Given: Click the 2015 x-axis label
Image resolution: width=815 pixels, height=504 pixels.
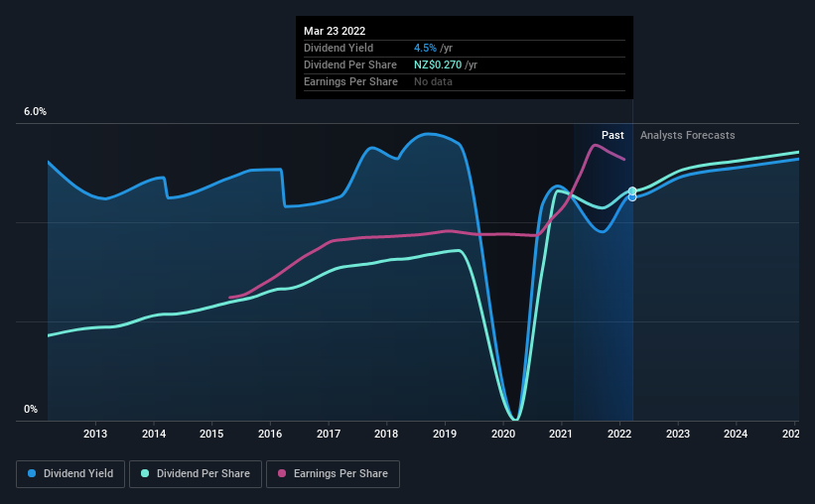Looking at the screenshot, I should tap(211, 434).
